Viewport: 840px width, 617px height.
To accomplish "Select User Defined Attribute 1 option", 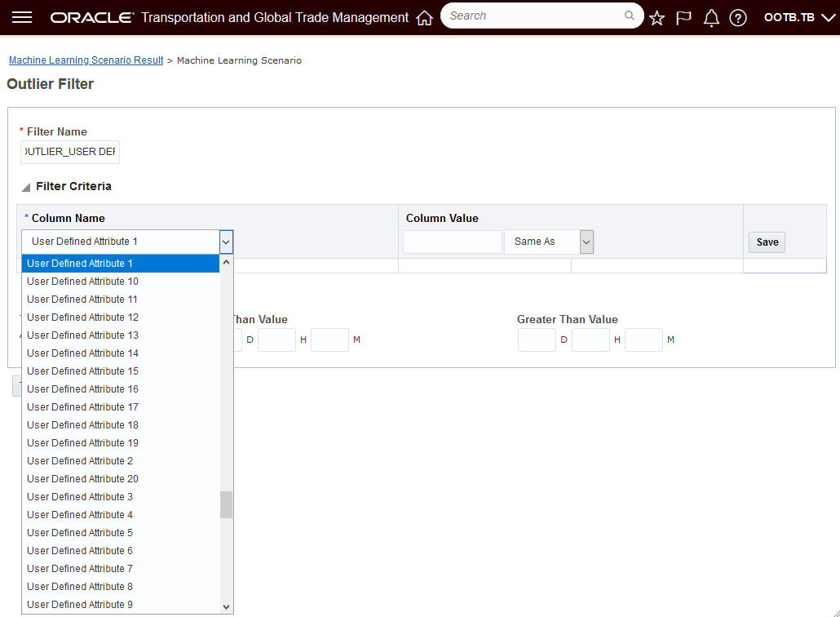I will (x=121, y=263).
